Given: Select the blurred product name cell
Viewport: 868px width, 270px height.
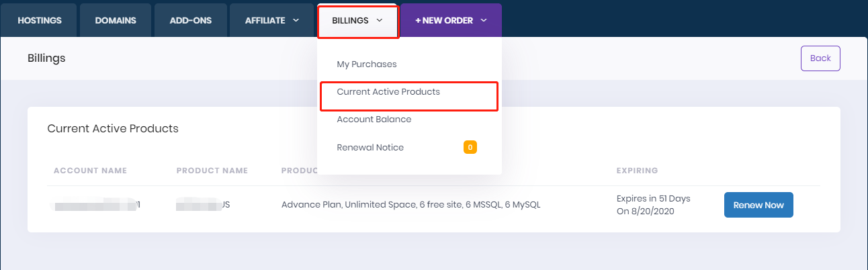Looking at the screenshot, I should coord(203,205).
